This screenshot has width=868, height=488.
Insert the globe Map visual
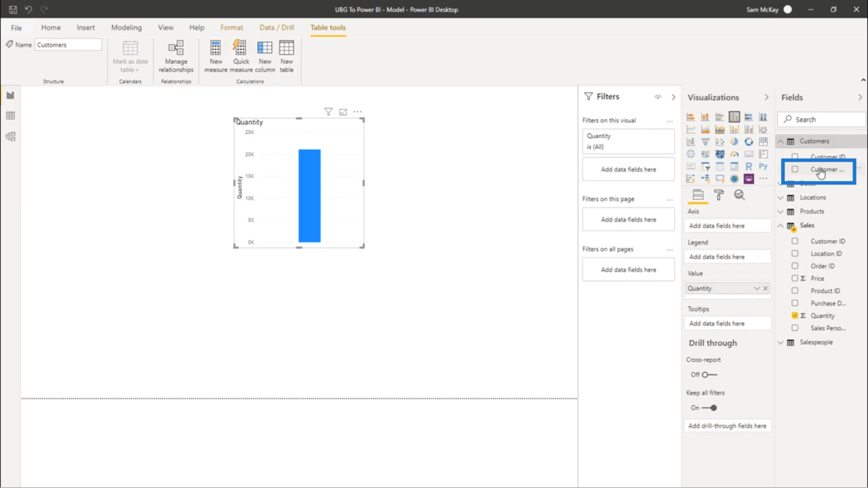tap(690, 154)
